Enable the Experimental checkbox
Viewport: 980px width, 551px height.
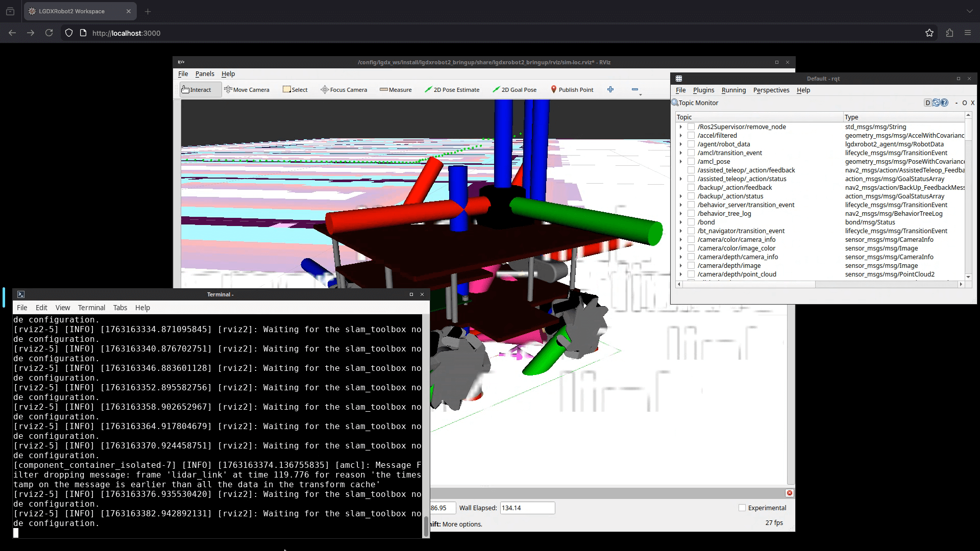[x=741, y=508]
